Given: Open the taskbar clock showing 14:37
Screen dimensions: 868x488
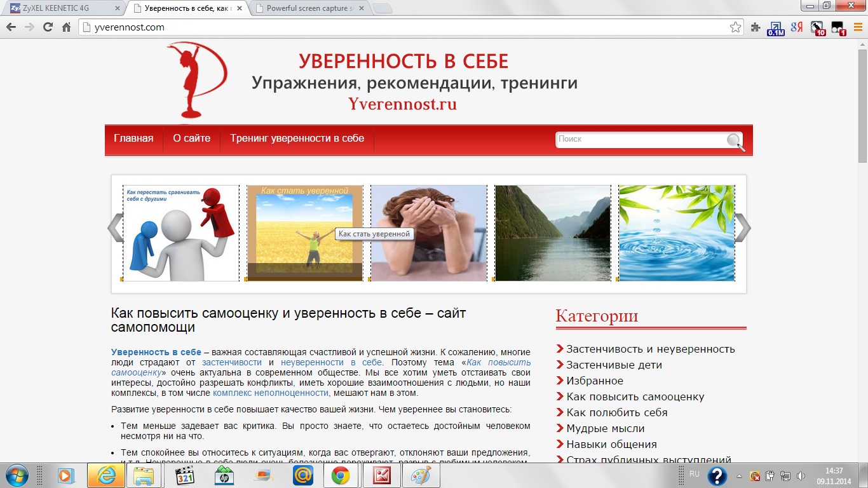Looking at the screenshot, I should 834,475.
